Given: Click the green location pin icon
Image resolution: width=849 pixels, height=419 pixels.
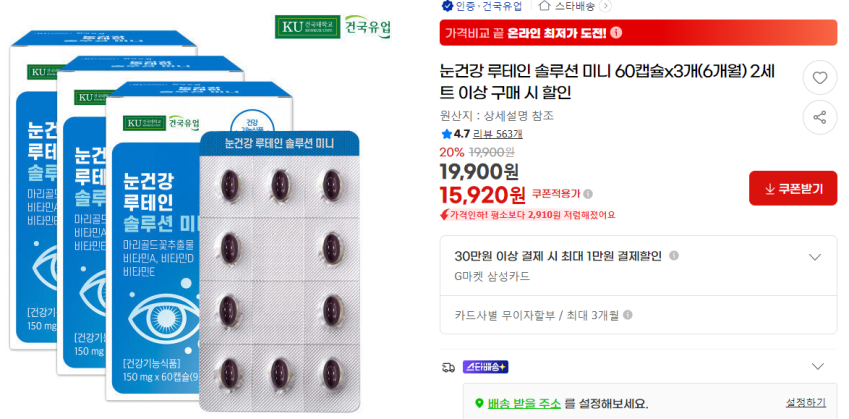Looking at the screenshot, I should (479, 404).
